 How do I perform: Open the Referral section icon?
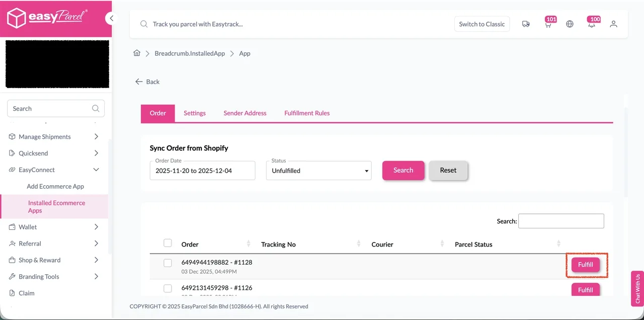pos(12,244)
